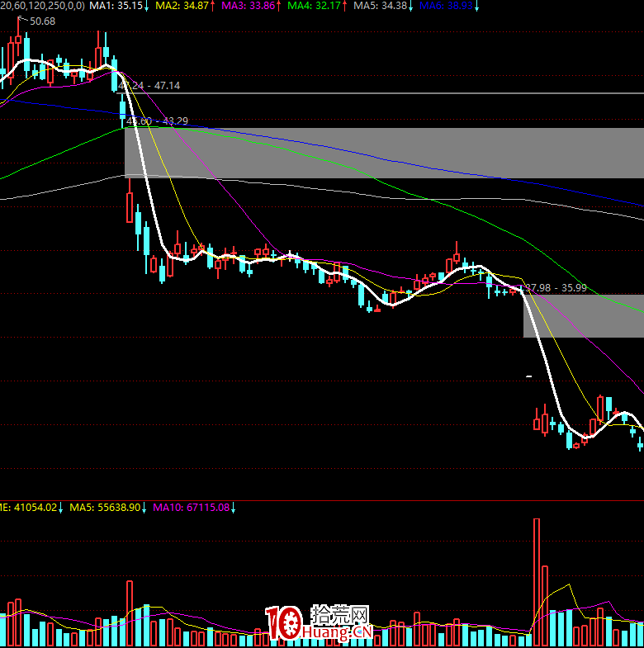Viewport: 644px width, 648px height.
Task: Click the tallest red volume bar
Action: pos(537,583)
